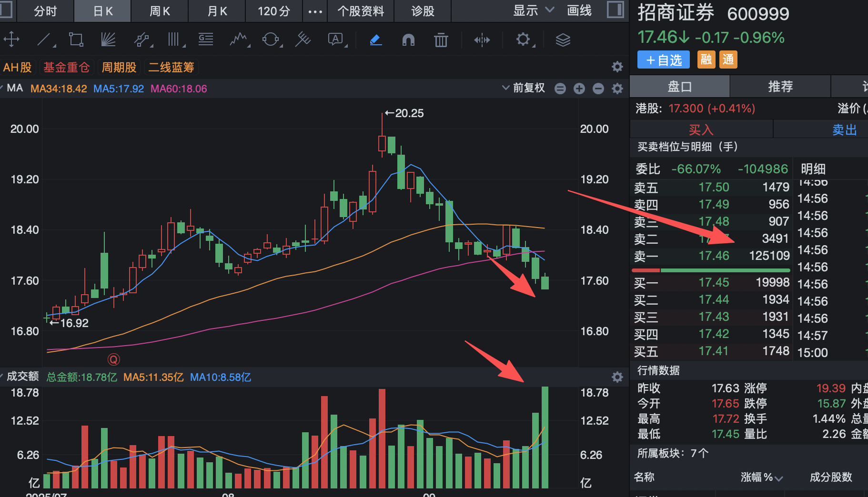The height and width of the screenshot is (497, 868).
Task: Select the golden ratio levels tool
Action: click(x=206, y=40)
